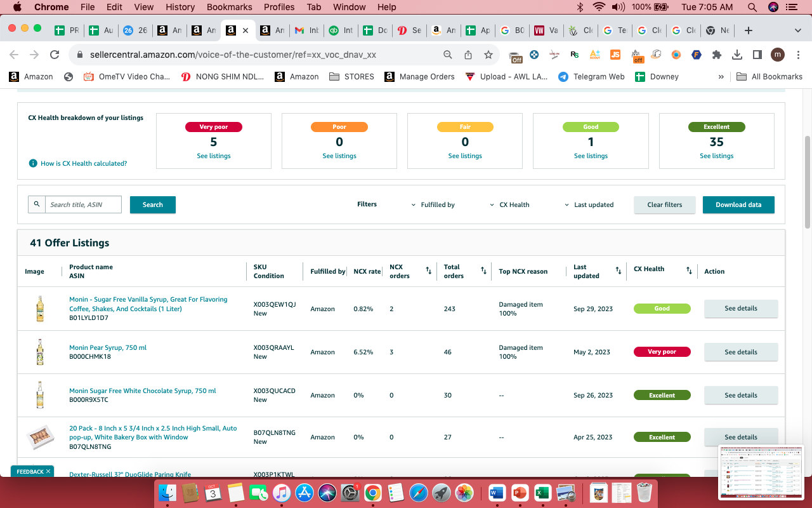Click the Download data button

click(738, 204)
